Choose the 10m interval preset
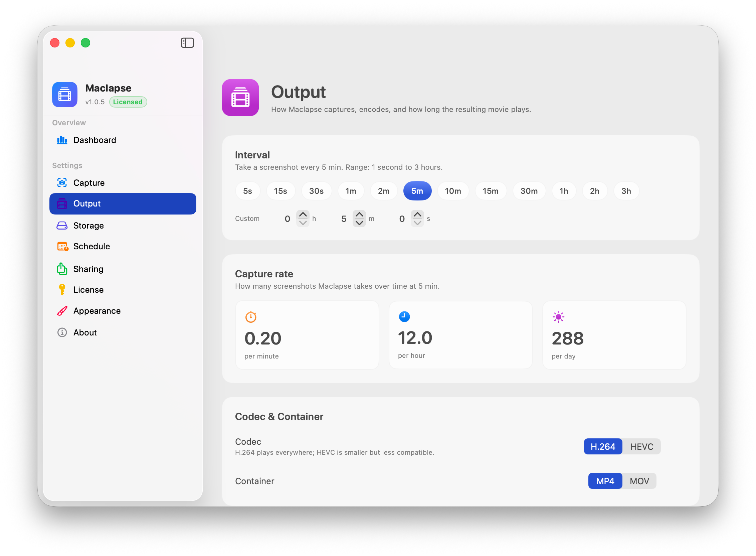 (x=453, y=191)
